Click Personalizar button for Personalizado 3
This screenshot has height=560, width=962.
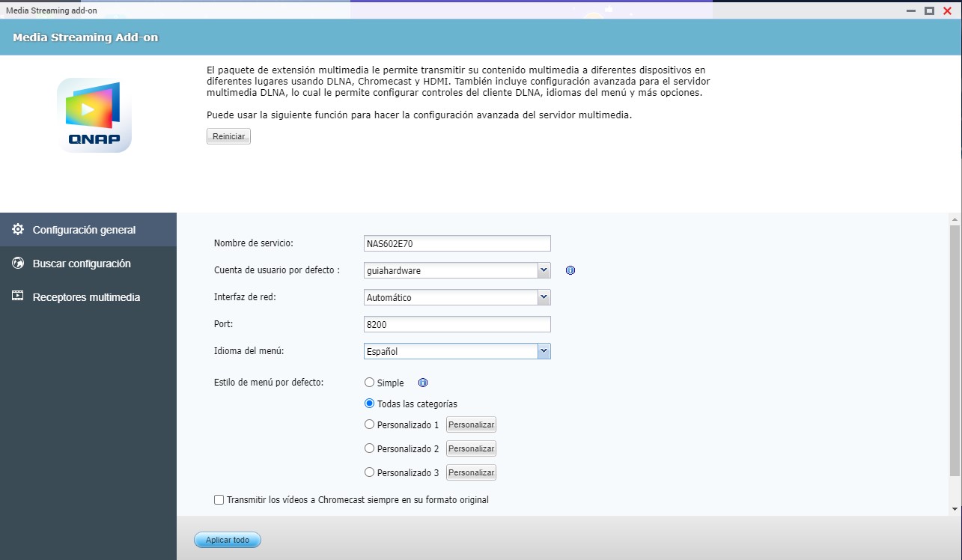(x=472, y=472)
